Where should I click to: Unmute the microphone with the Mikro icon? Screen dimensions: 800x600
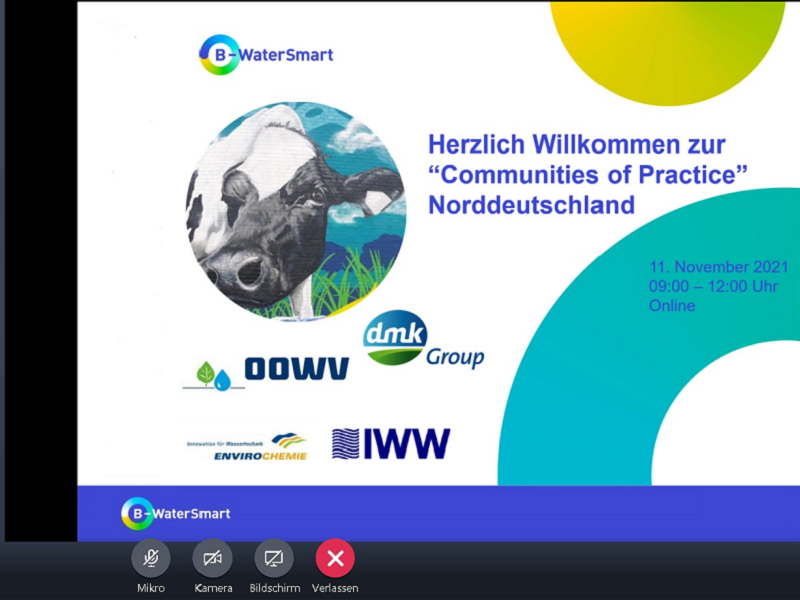tap(151, 558)
